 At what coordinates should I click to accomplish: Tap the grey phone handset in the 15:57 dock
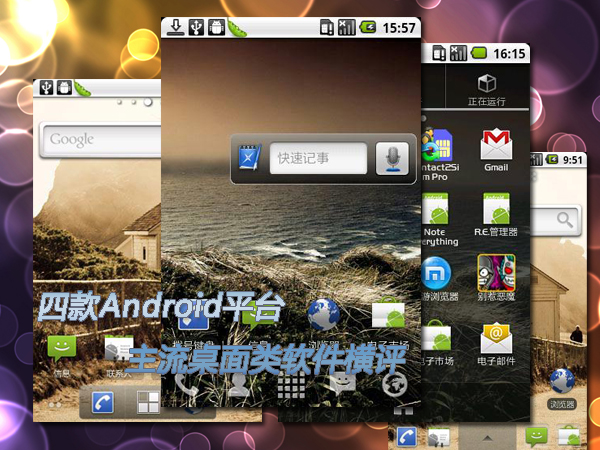click(187, 386)
